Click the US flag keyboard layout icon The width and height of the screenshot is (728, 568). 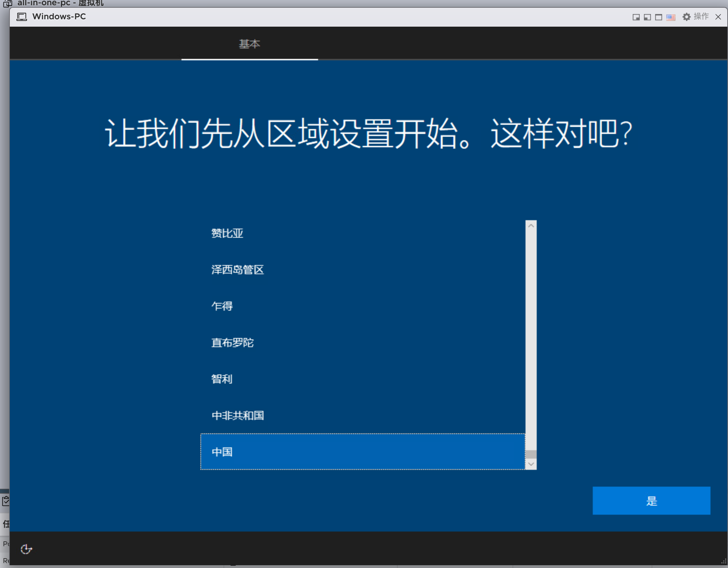pos(671,17)
